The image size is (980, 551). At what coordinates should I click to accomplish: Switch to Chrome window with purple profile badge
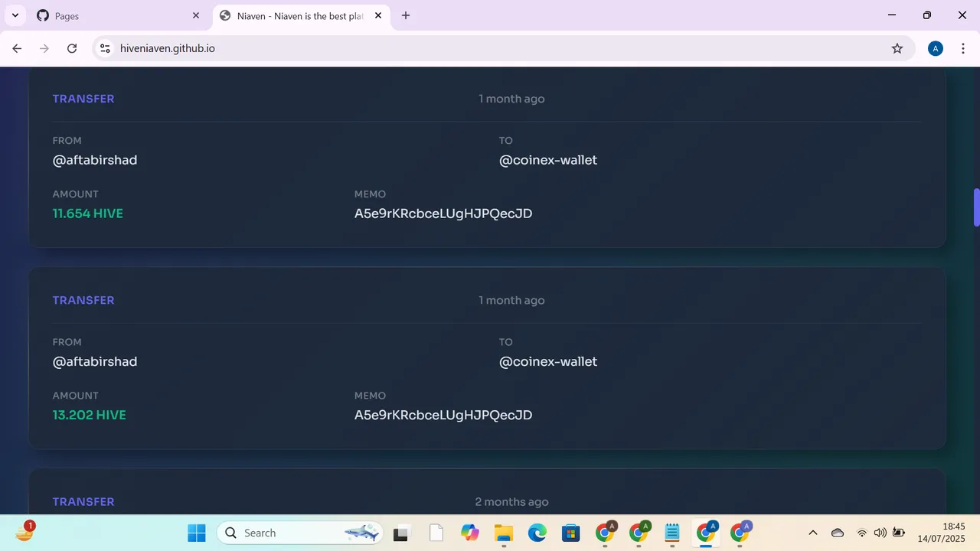tap(740, 532)
